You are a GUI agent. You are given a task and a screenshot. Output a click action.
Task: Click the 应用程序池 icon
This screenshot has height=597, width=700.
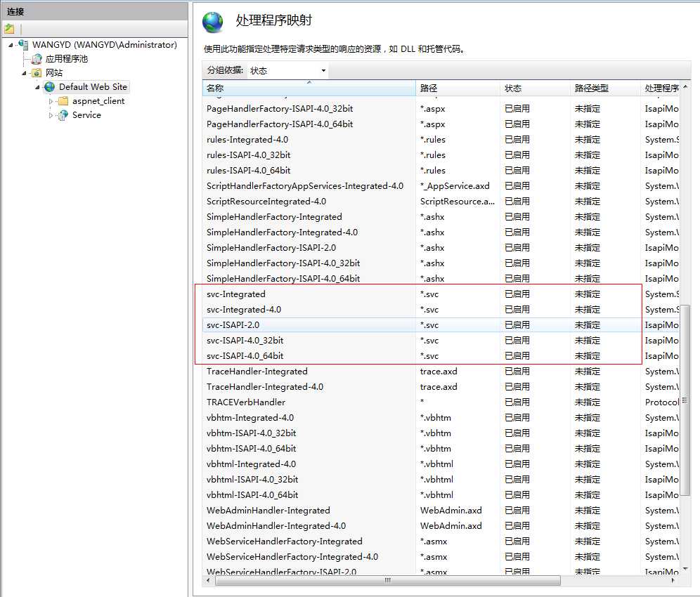click(x=37, y=59)
